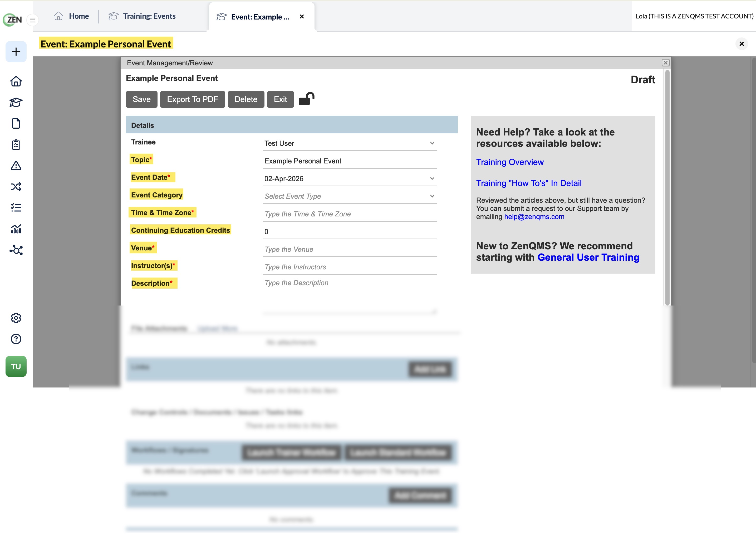Go to Home in the sidebar

point(16,81)
